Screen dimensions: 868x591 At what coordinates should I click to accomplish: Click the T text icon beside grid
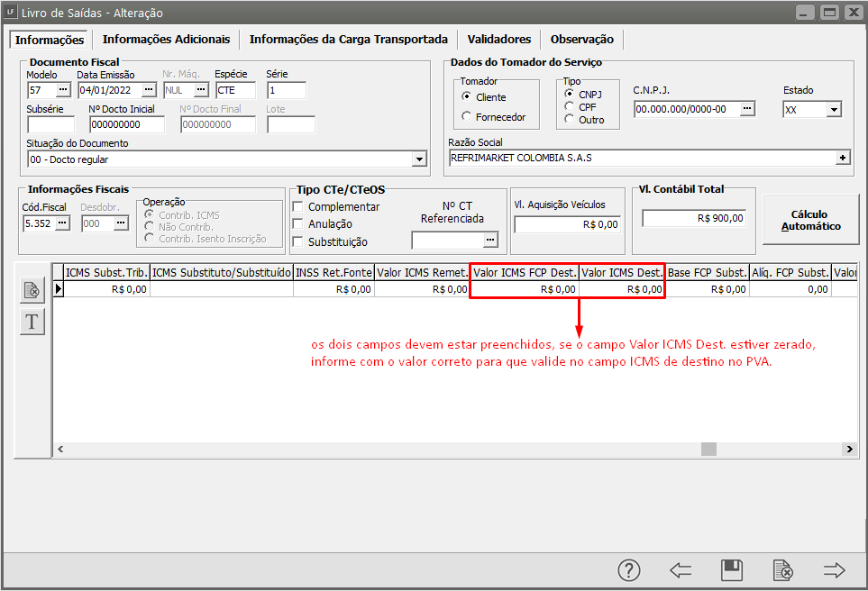click(32, 321)
